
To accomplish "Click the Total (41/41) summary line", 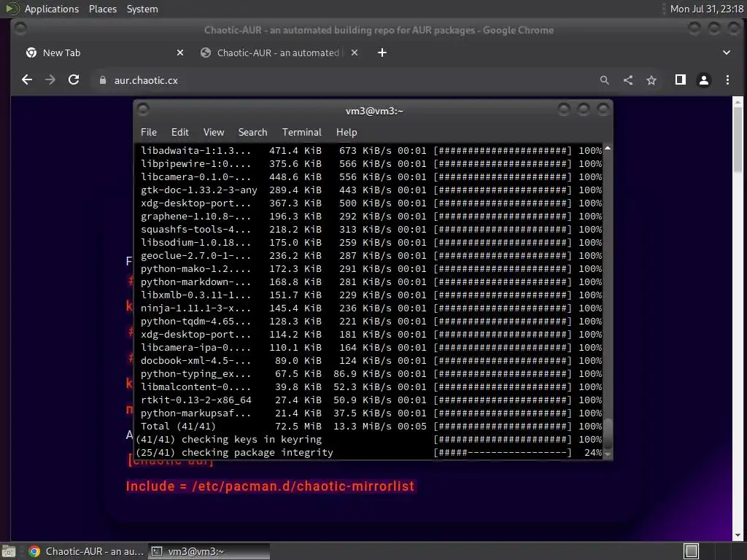I will 371,426.
